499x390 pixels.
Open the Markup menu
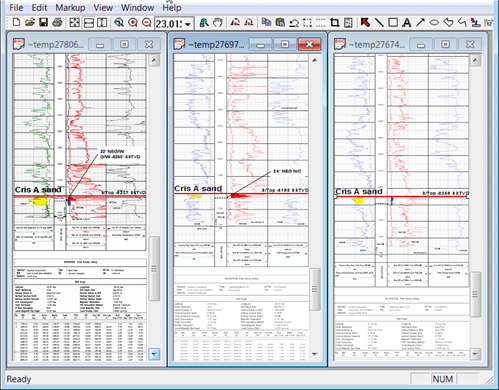[x=70, y=7]
